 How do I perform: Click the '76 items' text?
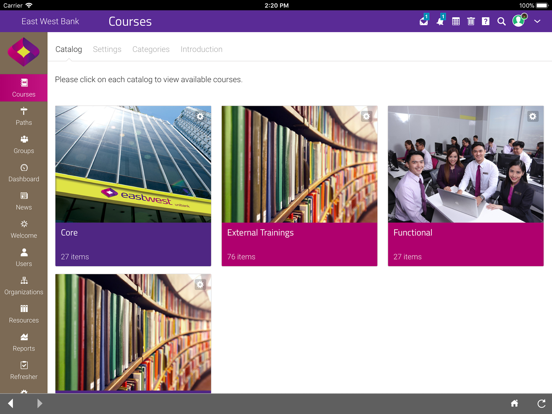[x=241, y=257]
